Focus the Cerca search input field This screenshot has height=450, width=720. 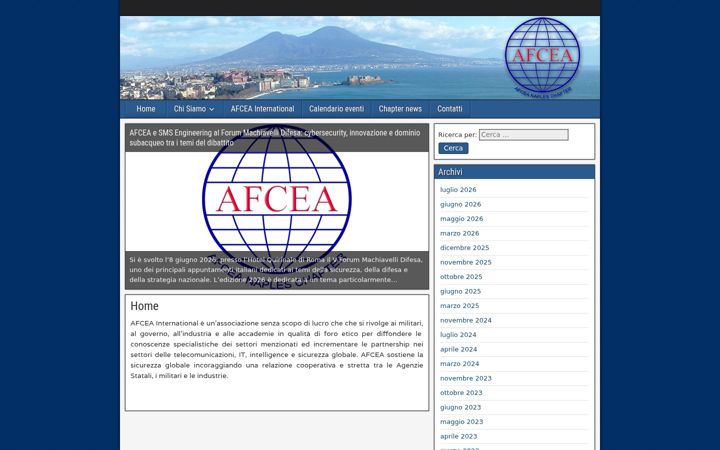click(x=523, y=135)
